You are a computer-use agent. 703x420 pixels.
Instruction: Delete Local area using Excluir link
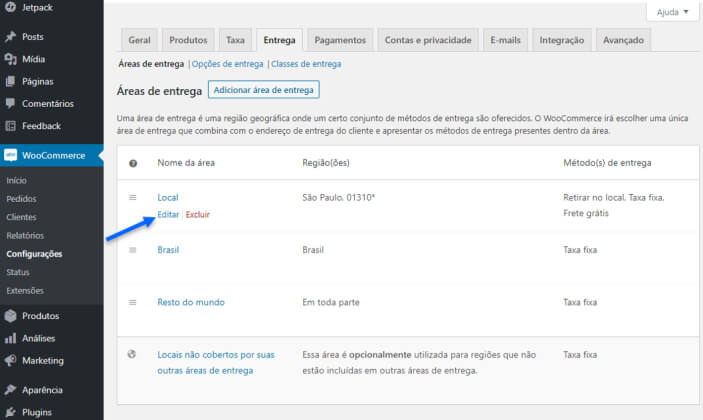(x=197, y=215)
